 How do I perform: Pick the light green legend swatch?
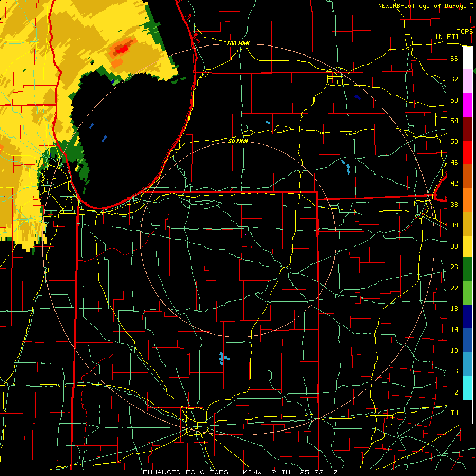(x=467, y=293)
